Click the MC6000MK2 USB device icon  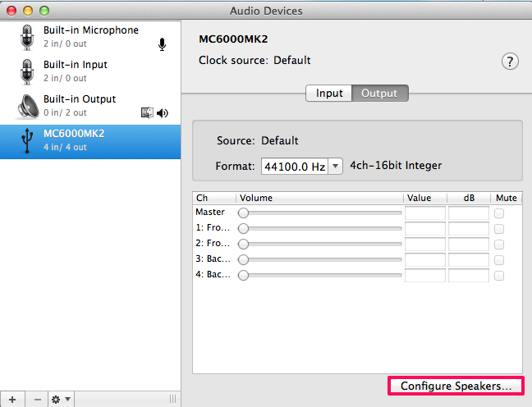25,140
